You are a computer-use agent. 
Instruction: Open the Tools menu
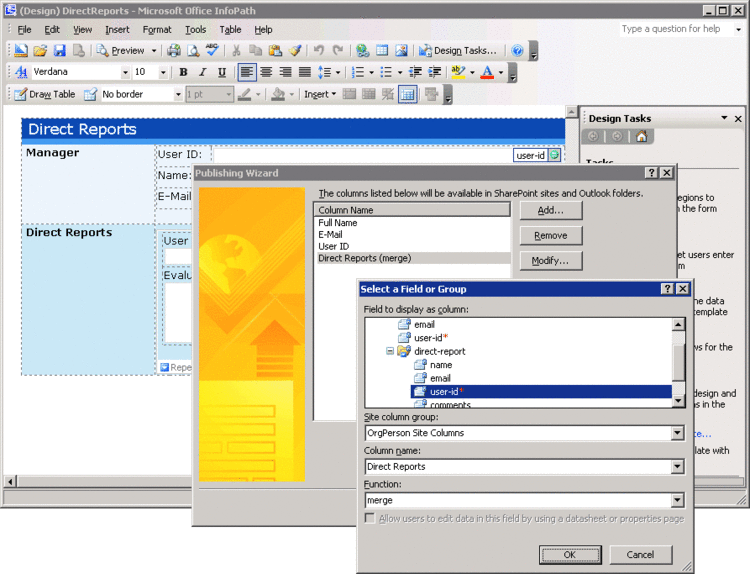196,30
